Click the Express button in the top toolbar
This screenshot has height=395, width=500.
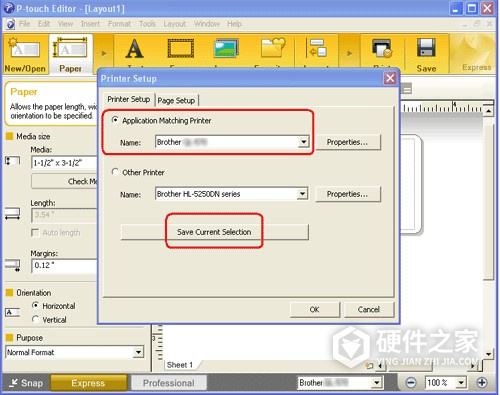[x=476, y=55]
